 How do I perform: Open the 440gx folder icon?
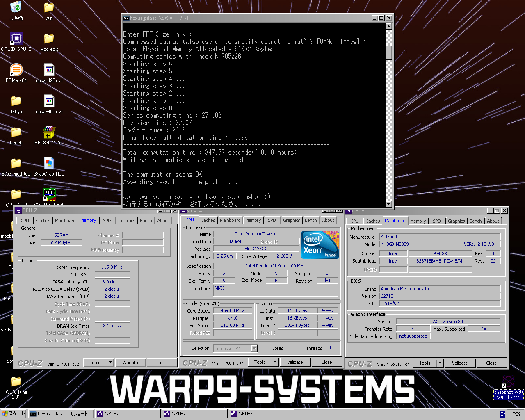pyautogui.click(x=16, y=101)
